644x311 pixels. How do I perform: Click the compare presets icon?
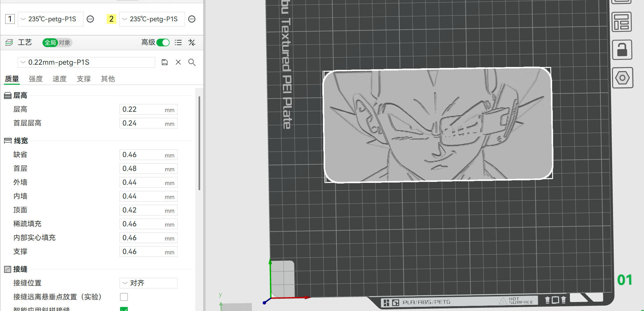pyautogui.click(x=192, y=42)
